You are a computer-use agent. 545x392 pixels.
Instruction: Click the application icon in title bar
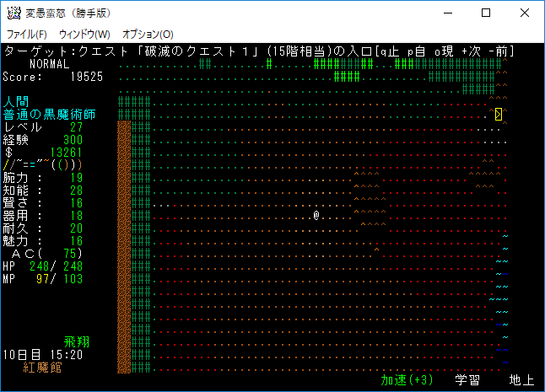pos(13,13)
